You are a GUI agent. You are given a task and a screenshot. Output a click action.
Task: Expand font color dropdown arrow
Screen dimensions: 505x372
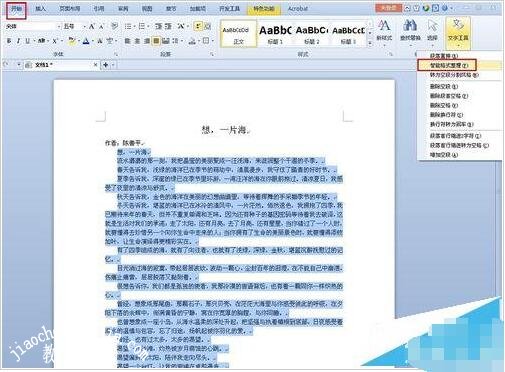92,41
